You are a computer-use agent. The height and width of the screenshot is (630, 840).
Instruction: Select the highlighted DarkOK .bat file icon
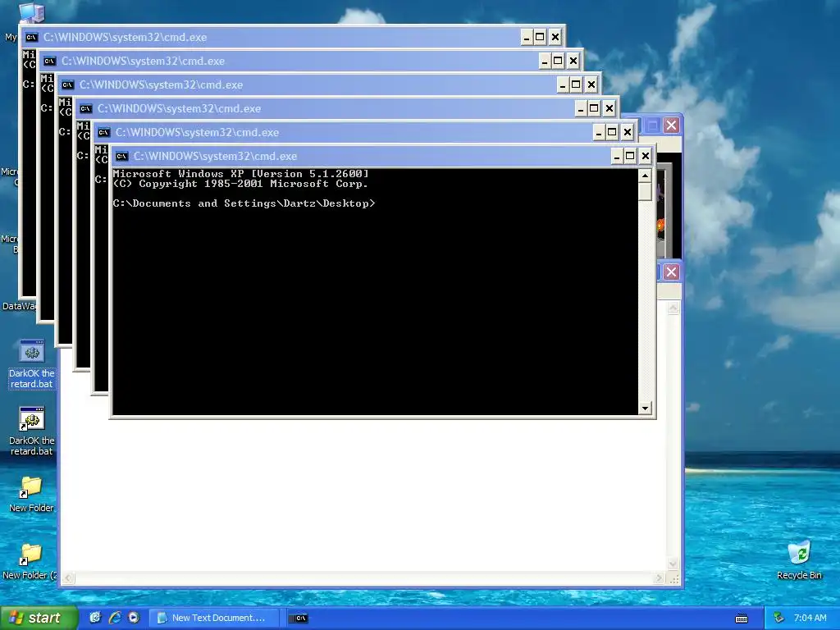(32, 351)
